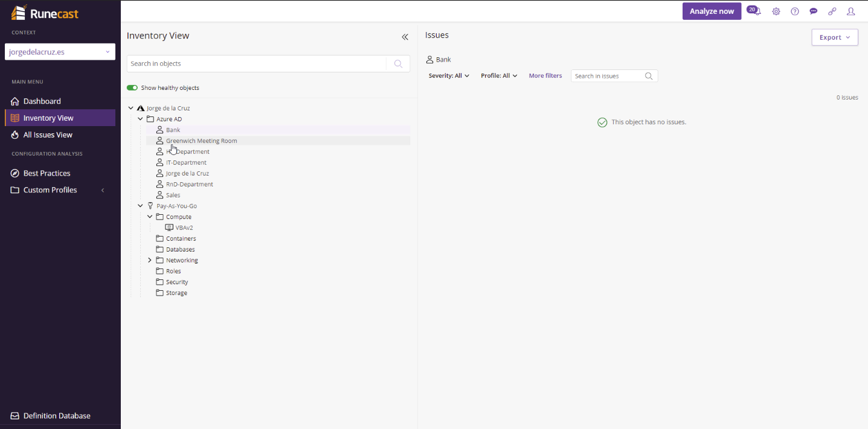Click the folder icon of Security
868x429 pixels.
point(160,282)
